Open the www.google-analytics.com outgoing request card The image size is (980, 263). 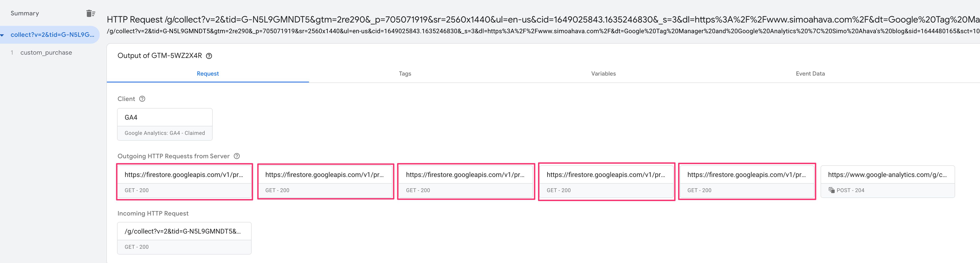click(888, 182)
